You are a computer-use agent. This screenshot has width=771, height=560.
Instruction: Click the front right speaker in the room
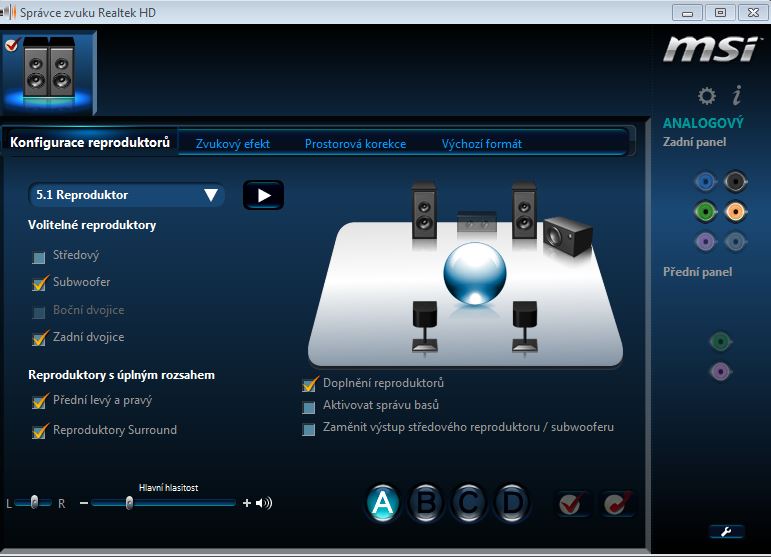point(524,211)
